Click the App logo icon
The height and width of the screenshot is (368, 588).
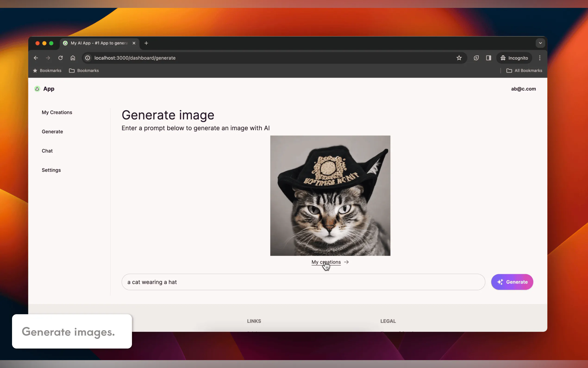tap(37, 89)
